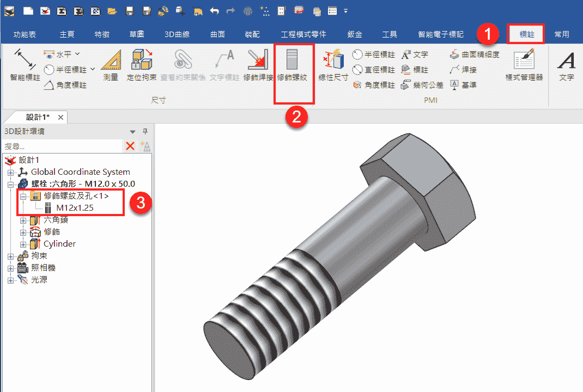Click the redo arrow

[x=230, y=11]
